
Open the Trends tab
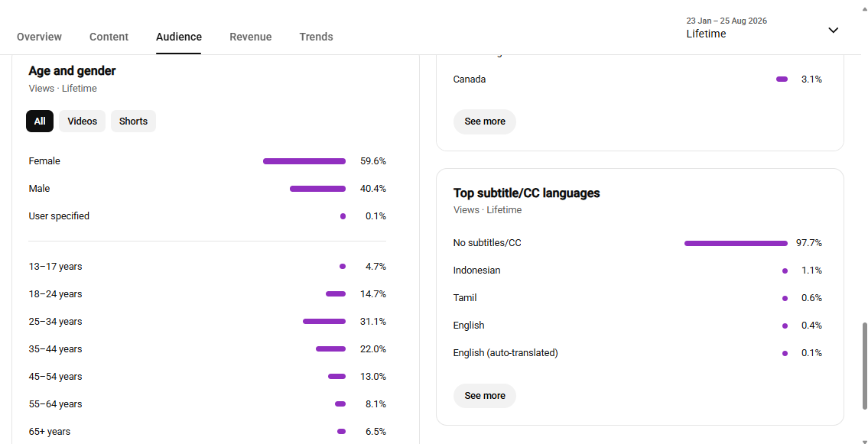(x=316, y=37)
